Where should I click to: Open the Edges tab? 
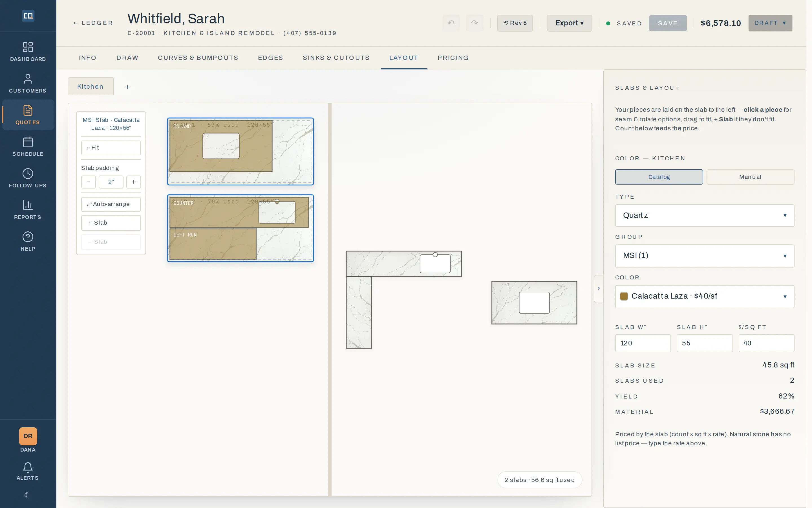pos(270,58)
